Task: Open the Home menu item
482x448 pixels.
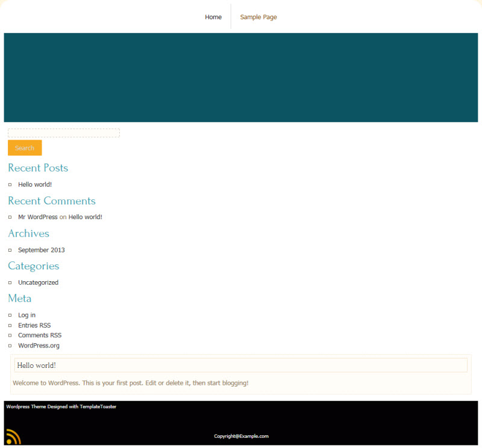Action: (x=213, y=17)
